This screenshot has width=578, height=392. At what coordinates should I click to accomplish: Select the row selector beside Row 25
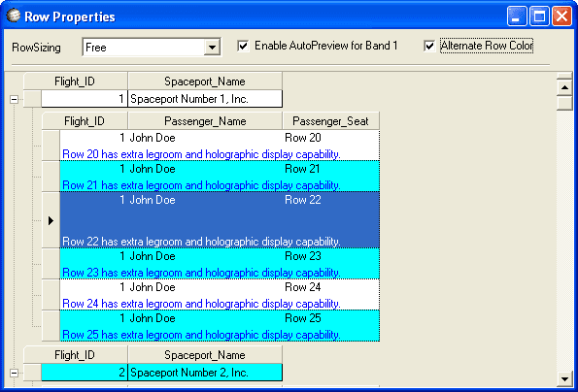pyautogui.click(x=51, y=326)
